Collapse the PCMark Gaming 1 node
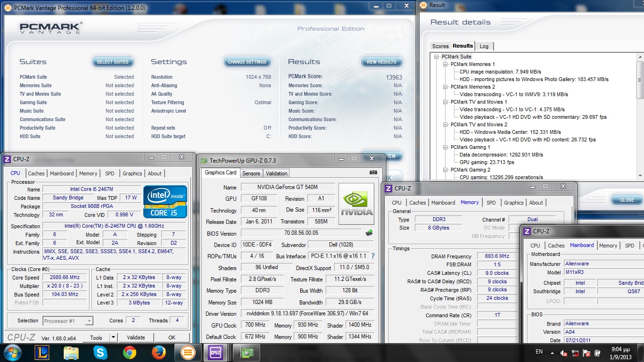Viewport: 644px width, 362px height. coord(446,147)
